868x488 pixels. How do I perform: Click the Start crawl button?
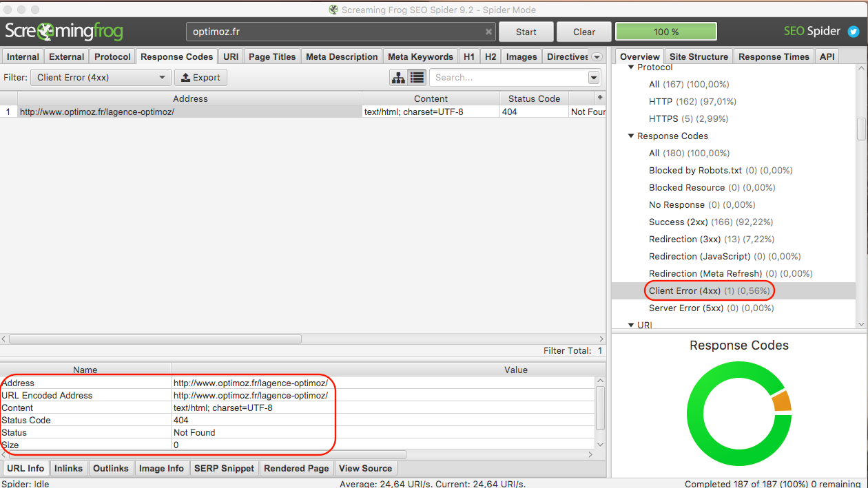526,32
